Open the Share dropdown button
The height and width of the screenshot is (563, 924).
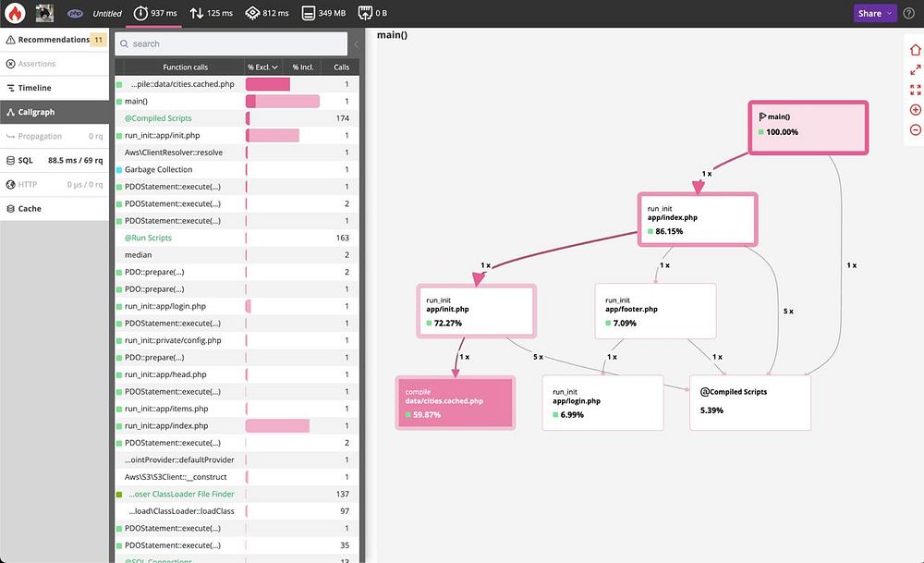coord(875,13)
